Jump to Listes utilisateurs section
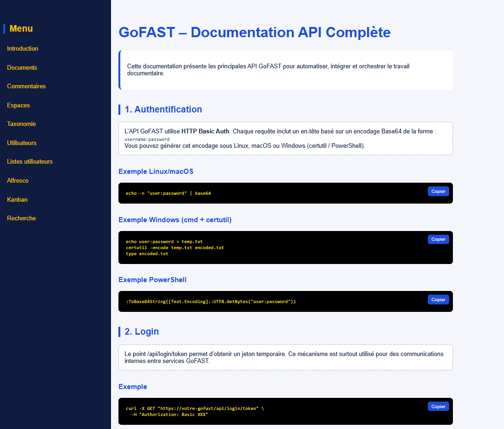 click(30, 162)
